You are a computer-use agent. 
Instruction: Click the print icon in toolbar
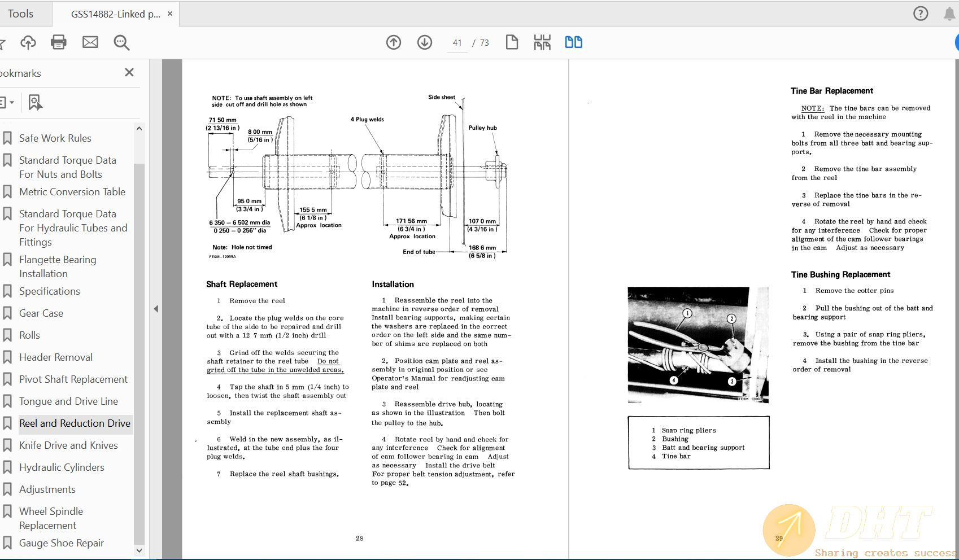click(59, 42)
